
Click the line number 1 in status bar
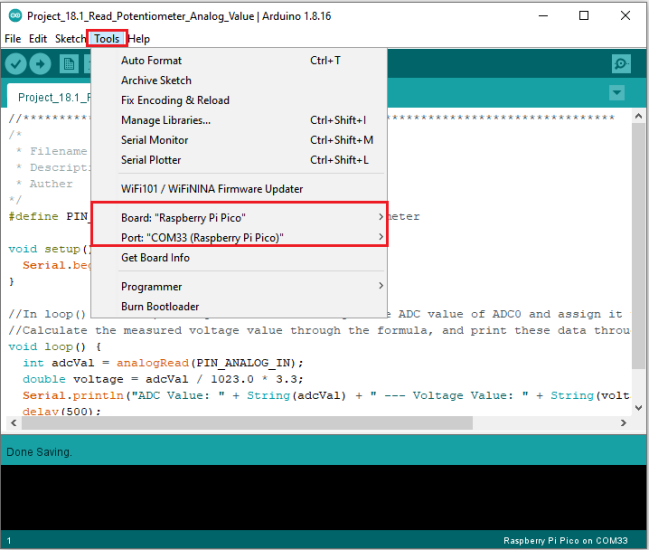pyautogui.click(x=9, y=540)
